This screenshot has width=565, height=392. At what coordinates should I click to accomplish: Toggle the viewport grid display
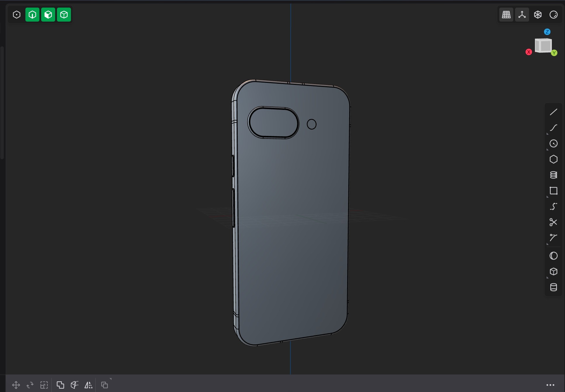coord(506,15)
